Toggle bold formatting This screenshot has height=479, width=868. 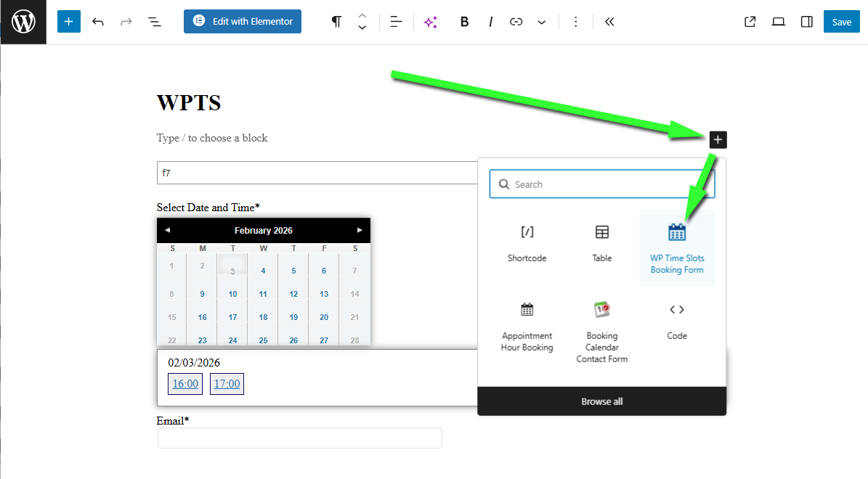click(464, 22)
